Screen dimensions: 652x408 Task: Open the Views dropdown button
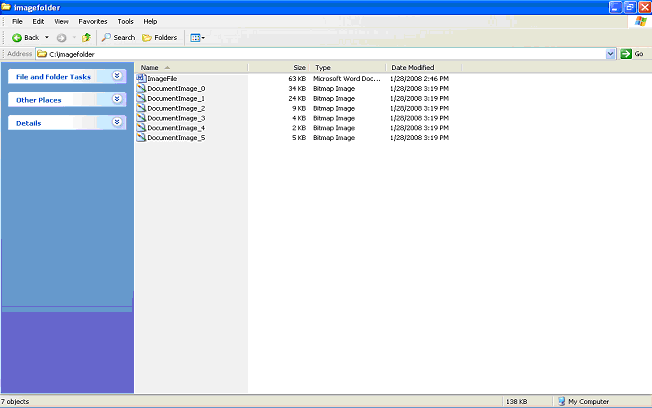point(197,38)
